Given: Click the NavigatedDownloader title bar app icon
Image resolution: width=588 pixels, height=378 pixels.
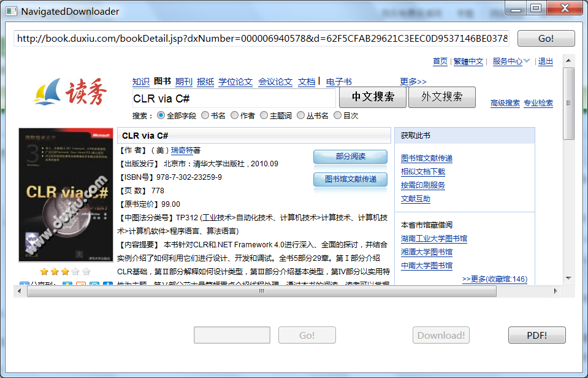Looking at the screenshot, I should click(12, 11).
